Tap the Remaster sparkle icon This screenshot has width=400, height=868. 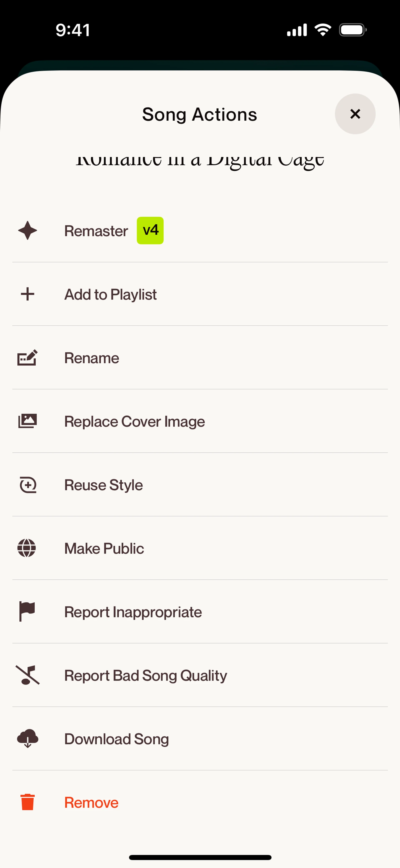click(28, 231)
